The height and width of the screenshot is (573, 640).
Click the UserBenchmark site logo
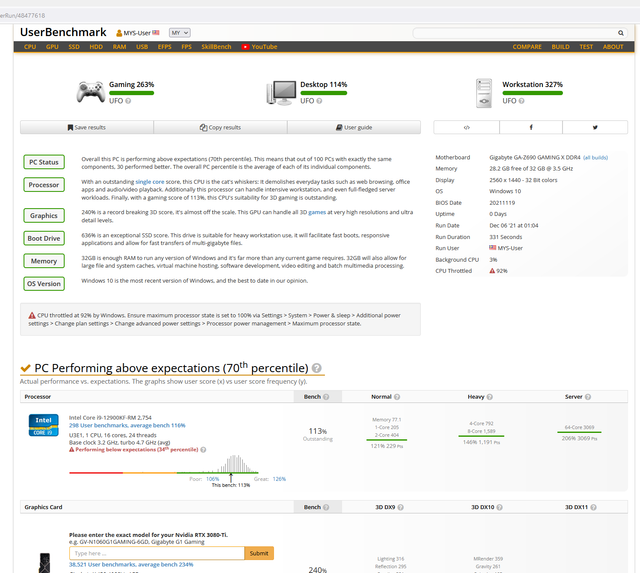[63, 32]
